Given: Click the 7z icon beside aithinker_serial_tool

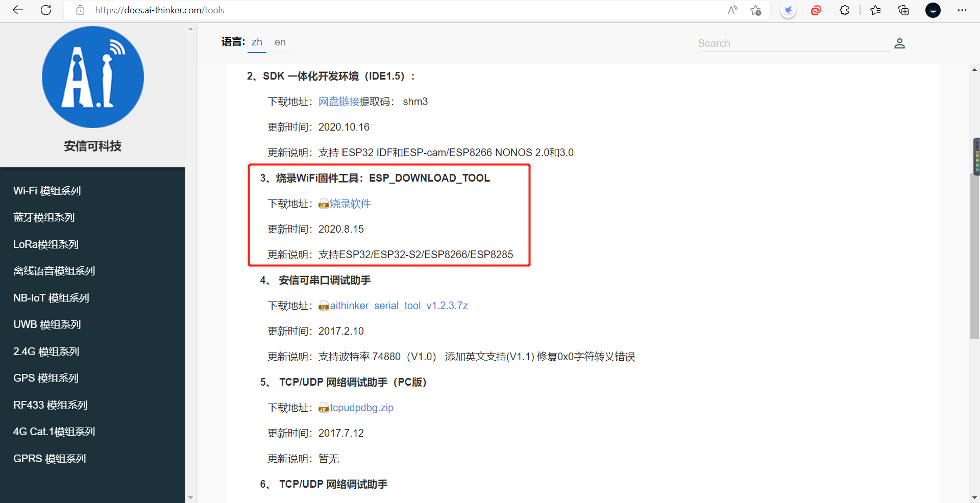Looking at the screenshot, I should pos(324,306).
